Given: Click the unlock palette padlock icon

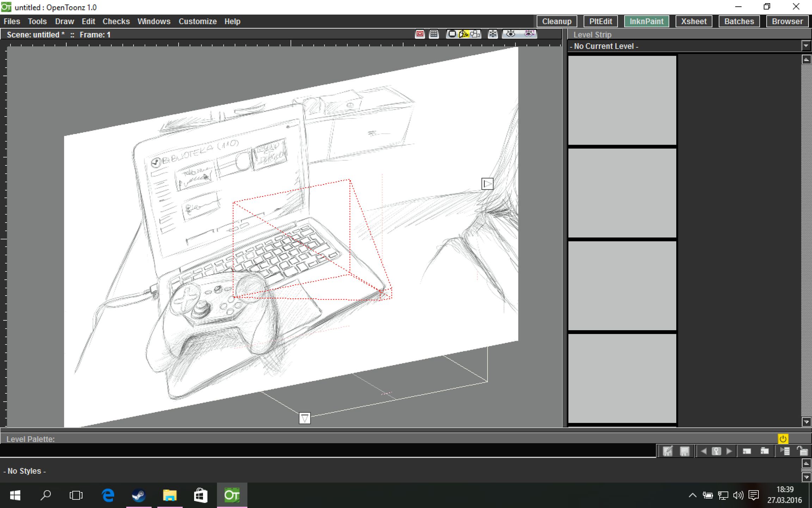Looking at the screenshot, I should [802, 451].
